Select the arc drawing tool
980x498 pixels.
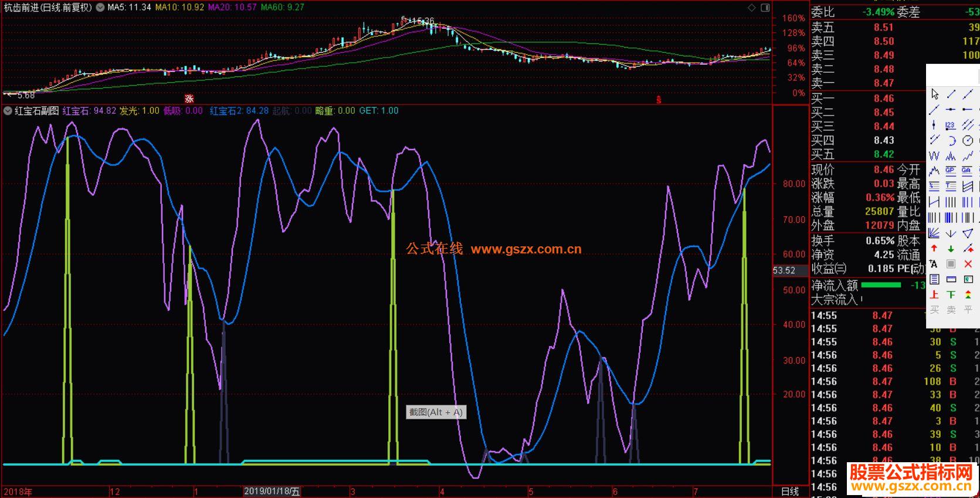coord(951,140)
